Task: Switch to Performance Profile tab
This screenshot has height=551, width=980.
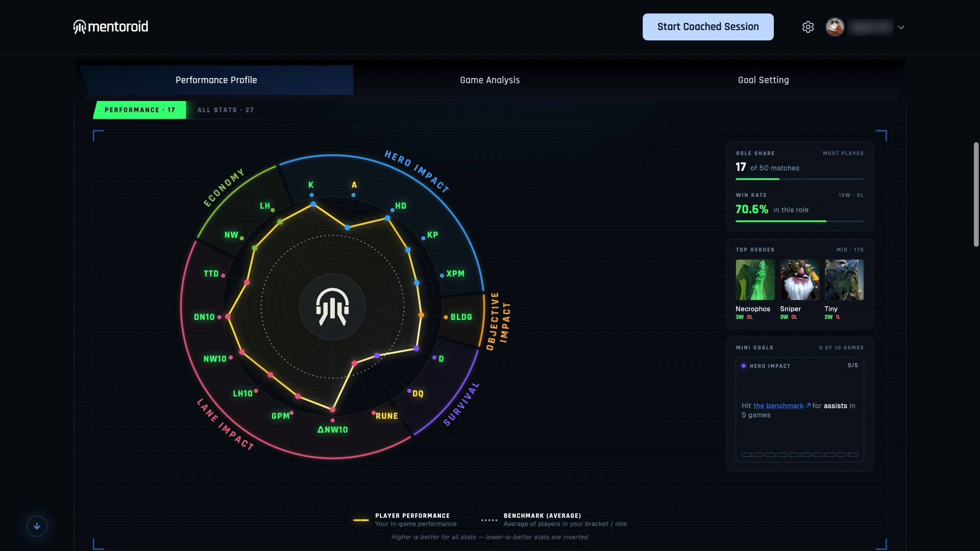Action: 216,80
